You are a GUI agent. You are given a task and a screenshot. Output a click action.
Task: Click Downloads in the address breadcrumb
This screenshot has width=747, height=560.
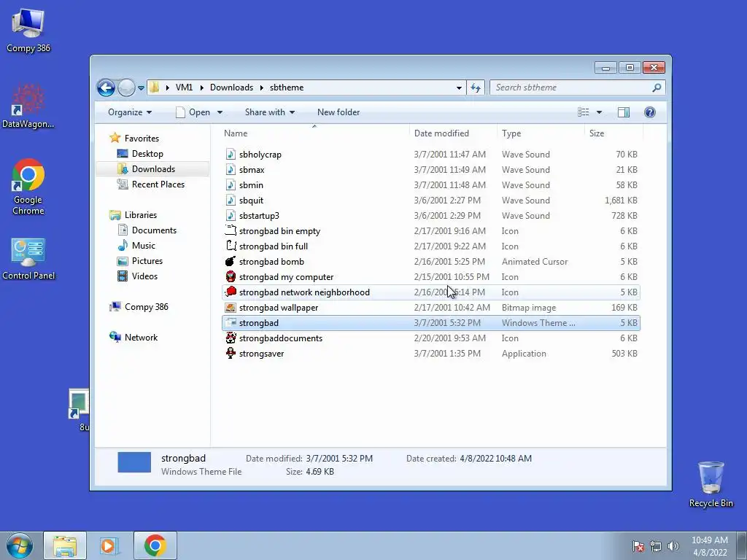tap(231, 87)
